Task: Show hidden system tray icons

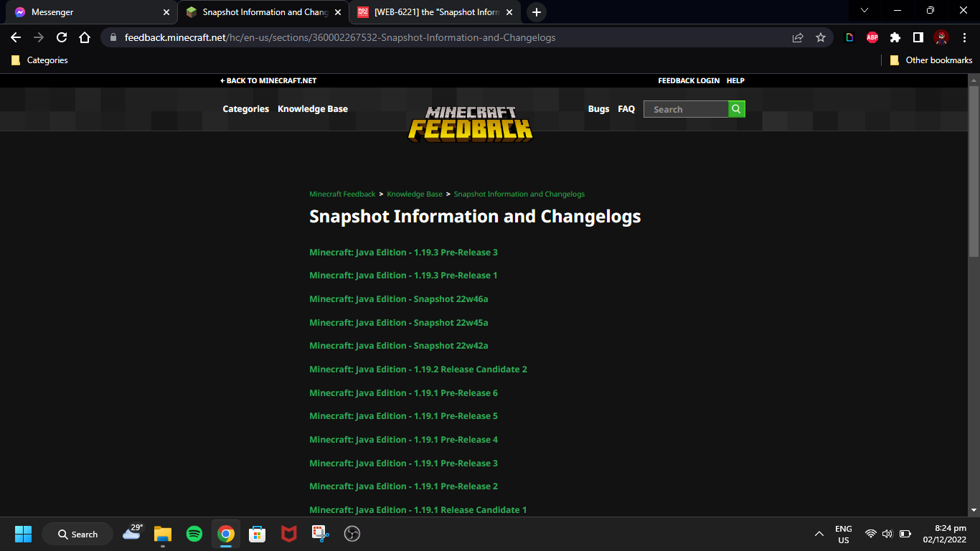Action: pyautogui.click(x=819, y=534)
